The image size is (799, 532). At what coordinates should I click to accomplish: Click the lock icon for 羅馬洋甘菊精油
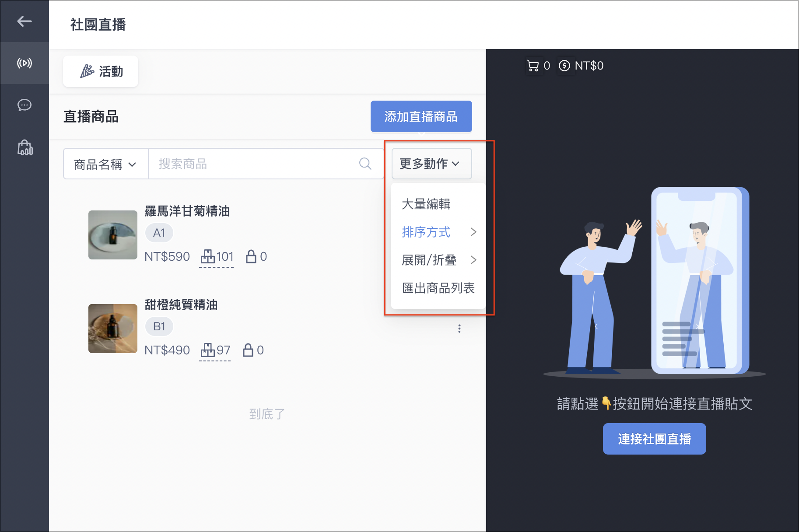[251, 256]
